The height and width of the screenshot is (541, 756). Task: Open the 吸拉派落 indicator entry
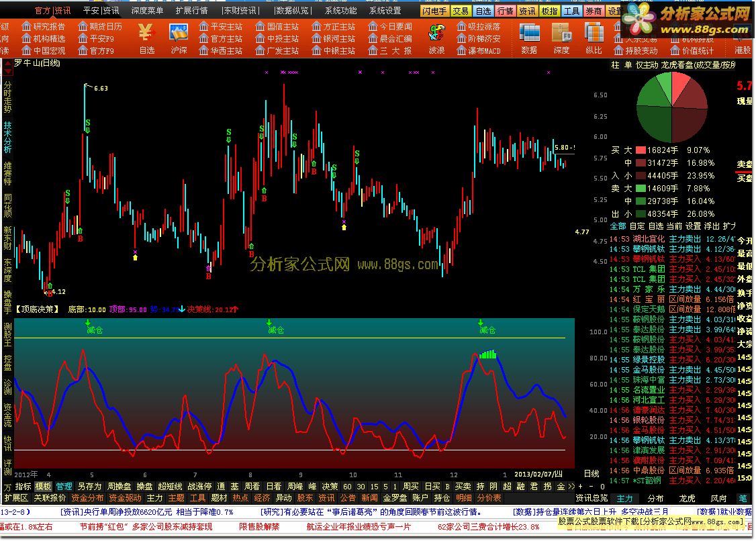479,26
